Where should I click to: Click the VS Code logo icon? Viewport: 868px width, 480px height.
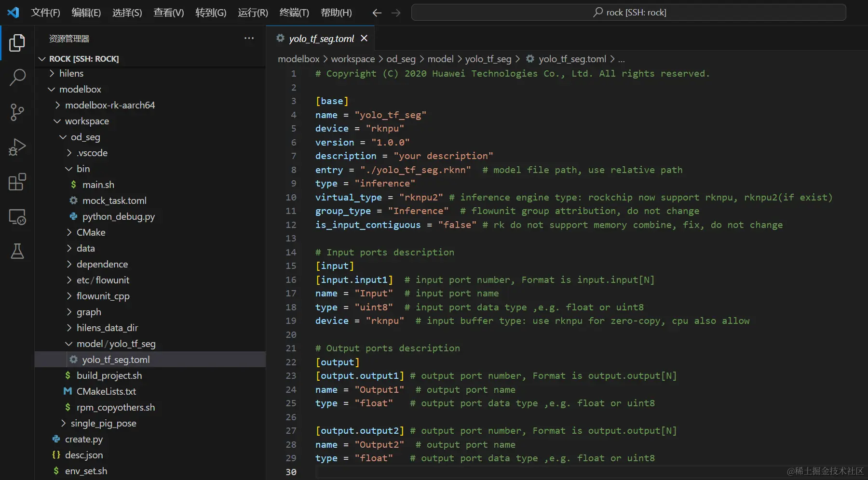point(13,13)
